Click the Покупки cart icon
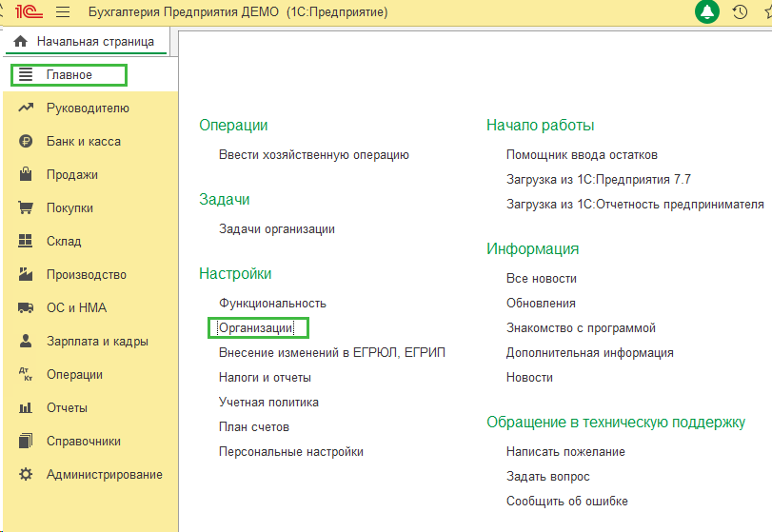Screen dimensions: 772x532 (26, 207)
